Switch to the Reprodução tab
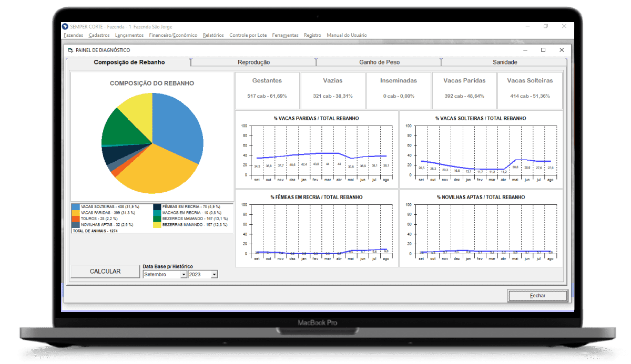631x364 pixels. (x=253, y=62)
